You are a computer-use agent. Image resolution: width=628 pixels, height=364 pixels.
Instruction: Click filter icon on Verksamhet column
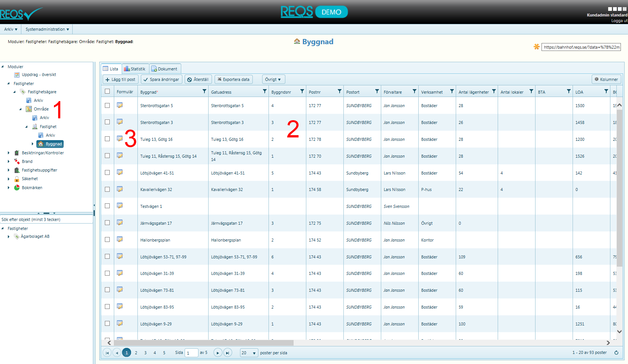click(x=452, y=91)
